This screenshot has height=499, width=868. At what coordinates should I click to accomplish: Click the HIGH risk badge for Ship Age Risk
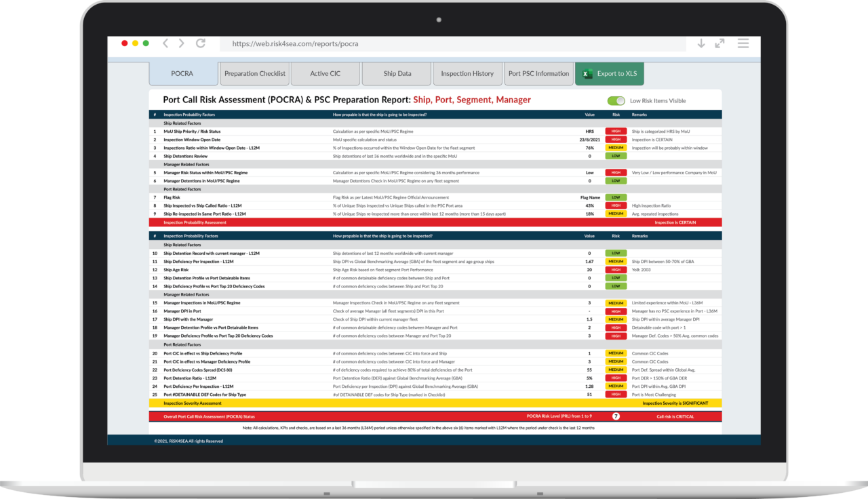click(616, 269)
